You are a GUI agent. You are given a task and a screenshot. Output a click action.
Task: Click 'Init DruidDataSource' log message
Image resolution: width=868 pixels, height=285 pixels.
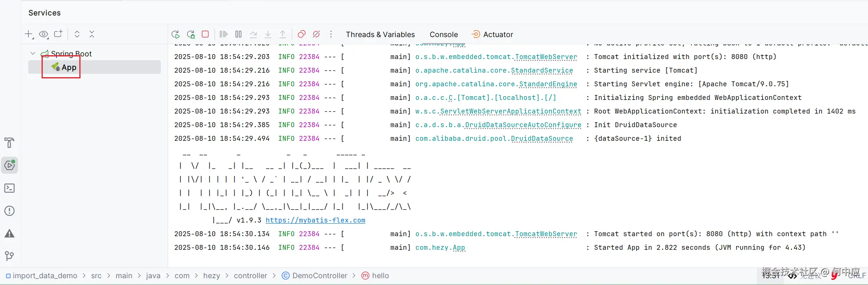[636, 125]
